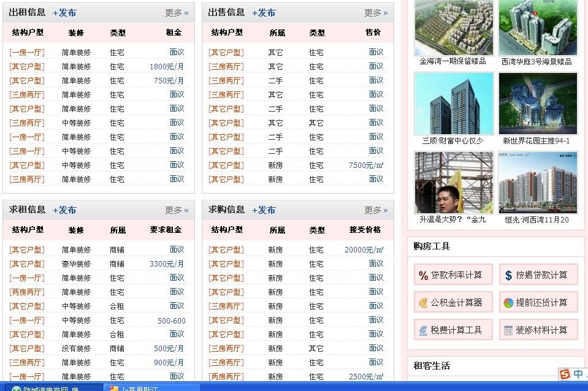The width and height of the screenshot is (588, 391).
Task: Switch the input method 中 language indicator
Action: pos(578,374)
